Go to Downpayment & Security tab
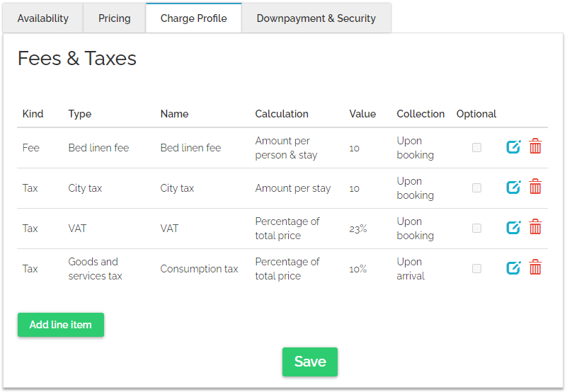 point(316,18)
